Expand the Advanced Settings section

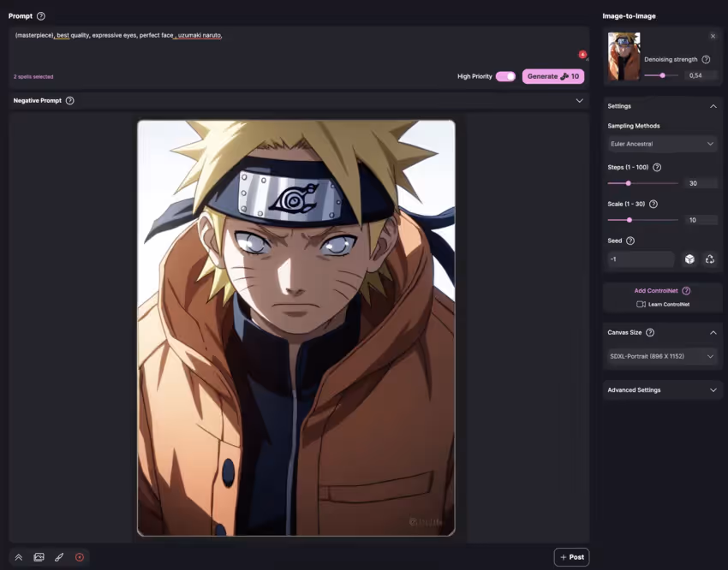coord(660,389)
